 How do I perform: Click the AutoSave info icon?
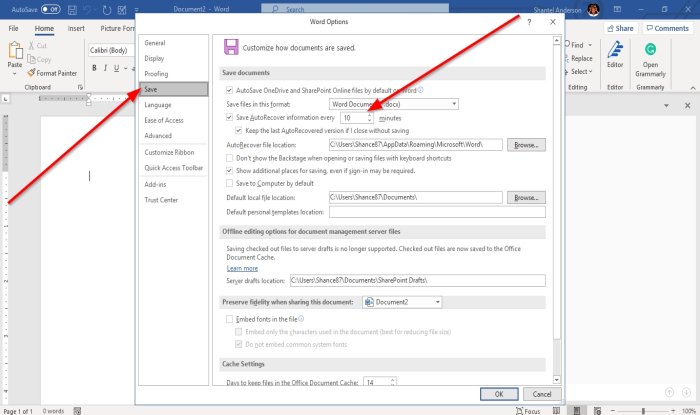421,90
